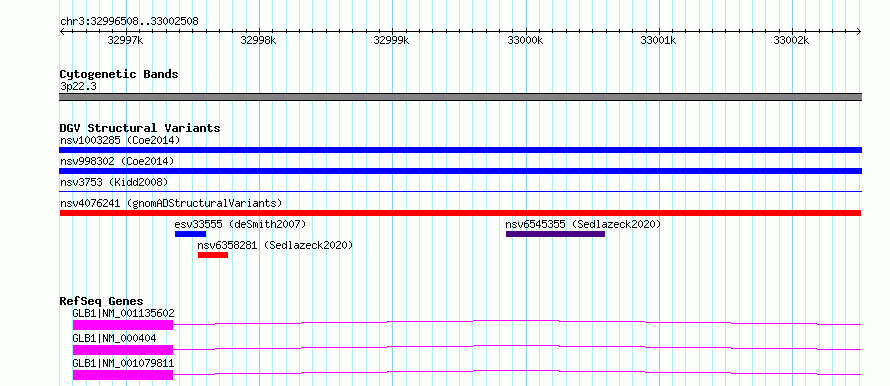Click the nsv1003285 (Coe2014) label

pyautogui.click(x=120, y=140)
